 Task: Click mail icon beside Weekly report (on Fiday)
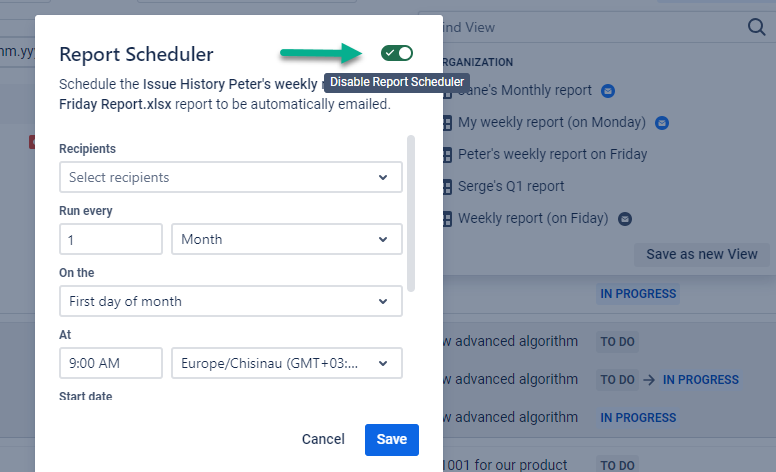tap(625, 218)
